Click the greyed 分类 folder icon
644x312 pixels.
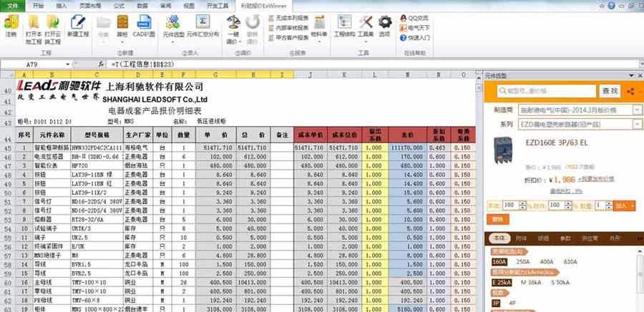pyautogui.click(x=104, y=21)
